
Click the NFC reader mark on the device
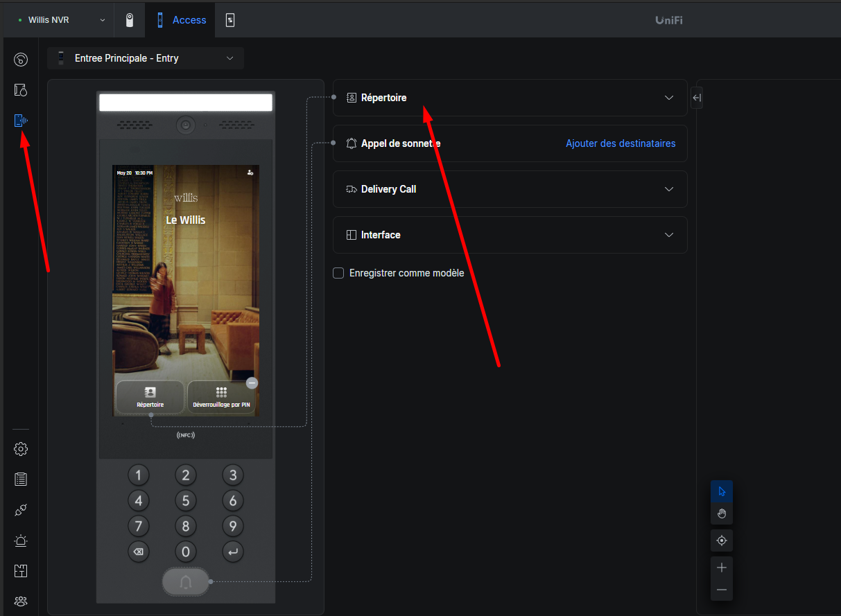[x=186, y=435]
